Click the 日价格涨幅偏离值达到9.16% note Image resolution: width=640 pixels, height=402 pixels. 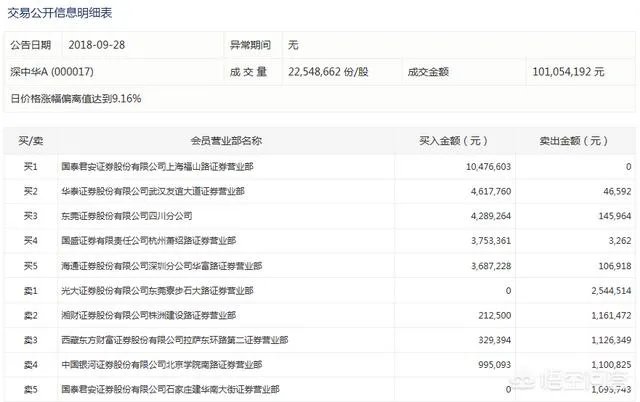76,98
